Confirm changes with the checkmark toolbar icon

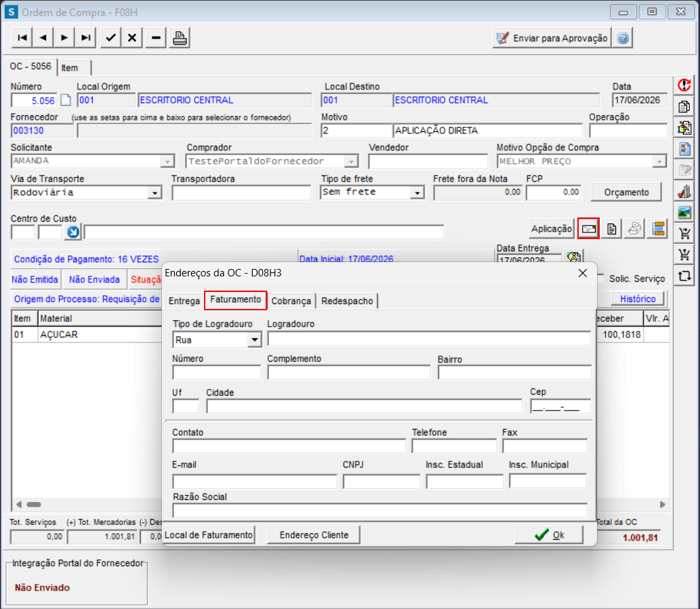(110, 38)
